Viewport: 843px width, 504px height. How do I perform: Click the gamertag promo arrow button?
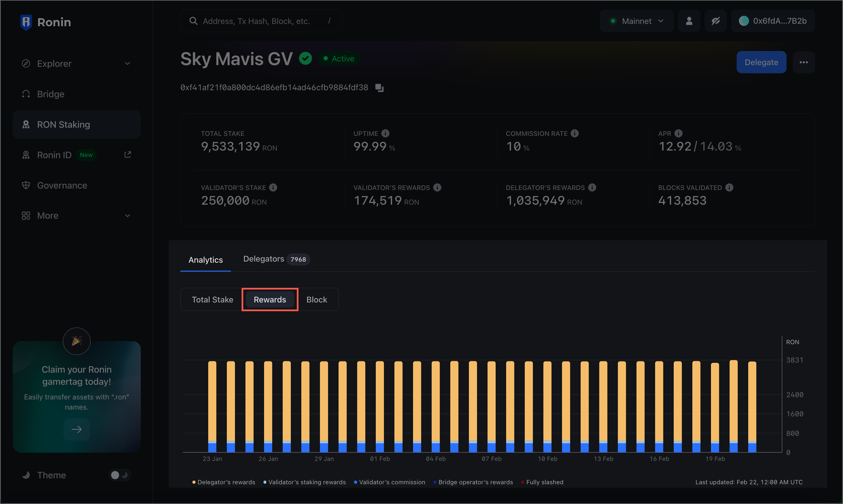click(77, 429)
